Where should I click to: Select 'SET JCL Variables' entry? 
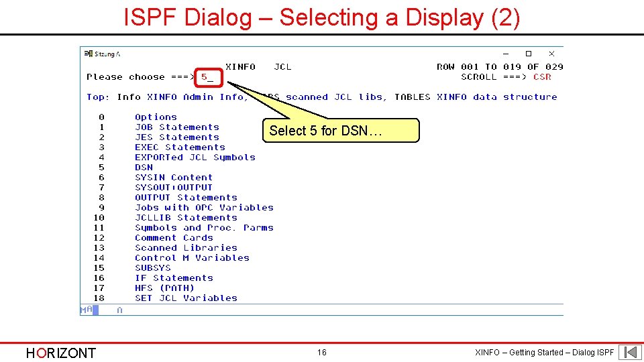click(x=186, y=298)
